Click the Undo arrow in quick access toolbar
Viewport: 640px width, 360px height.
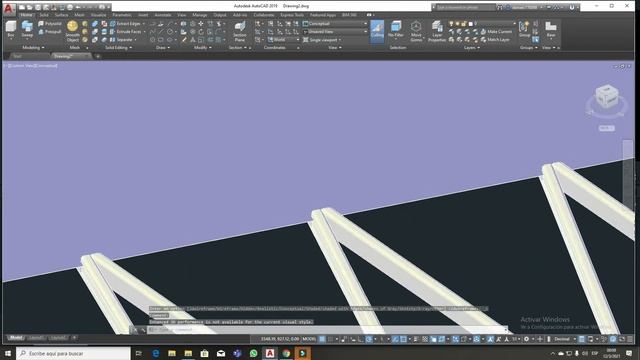point(78,7)
